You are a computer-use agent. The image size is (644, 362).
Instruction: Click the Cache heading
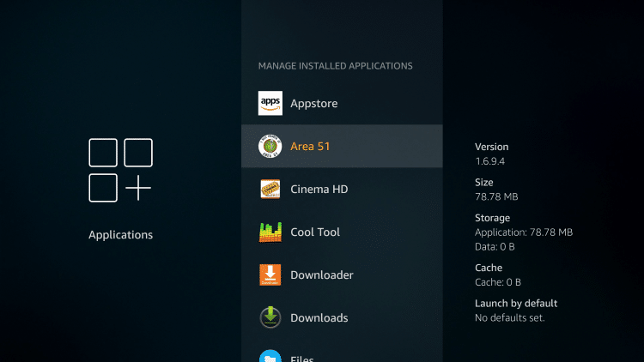pyautogui.click(x=489, y=268)
